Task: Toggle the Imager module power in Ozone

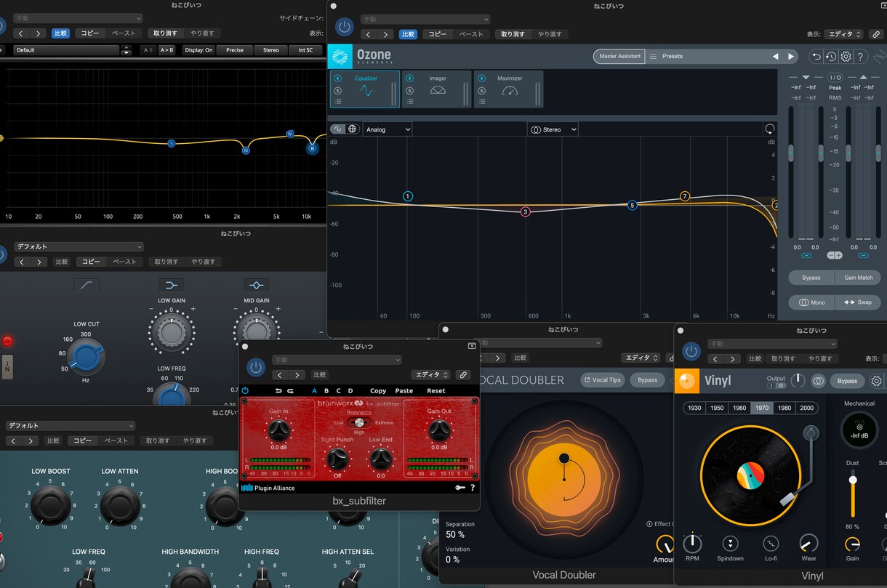Action: click(409, 78)
